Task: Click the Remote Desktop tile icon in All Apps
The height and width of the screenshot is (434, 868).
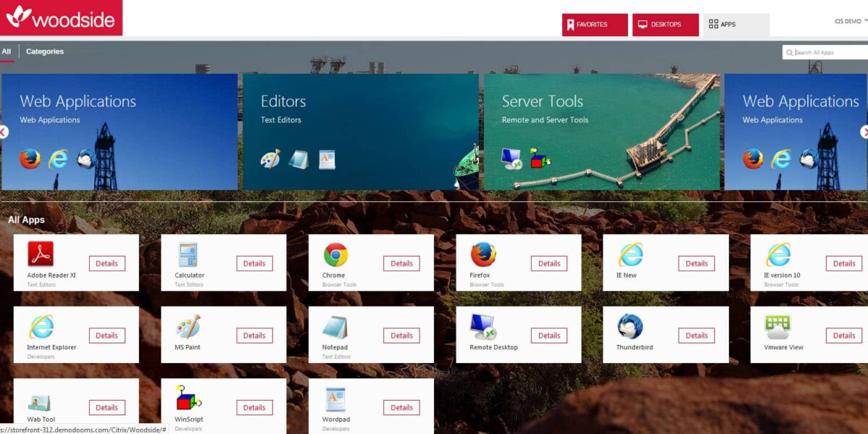Action: coord(483,327)
